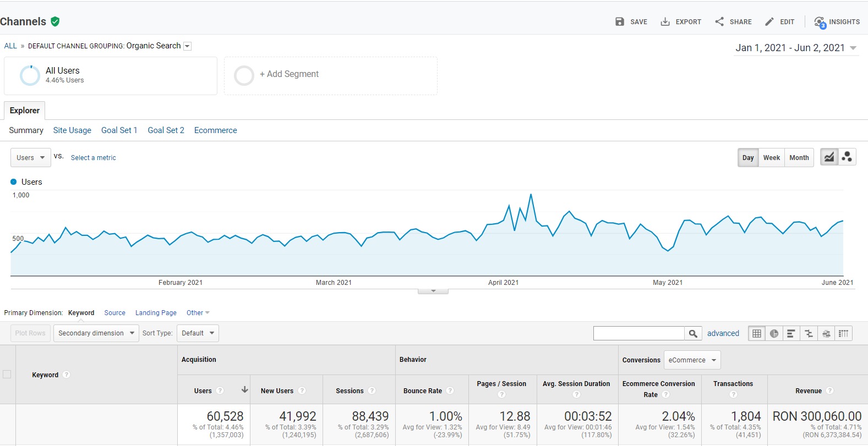Switch to the pie chart percentage view

[774, 333]
